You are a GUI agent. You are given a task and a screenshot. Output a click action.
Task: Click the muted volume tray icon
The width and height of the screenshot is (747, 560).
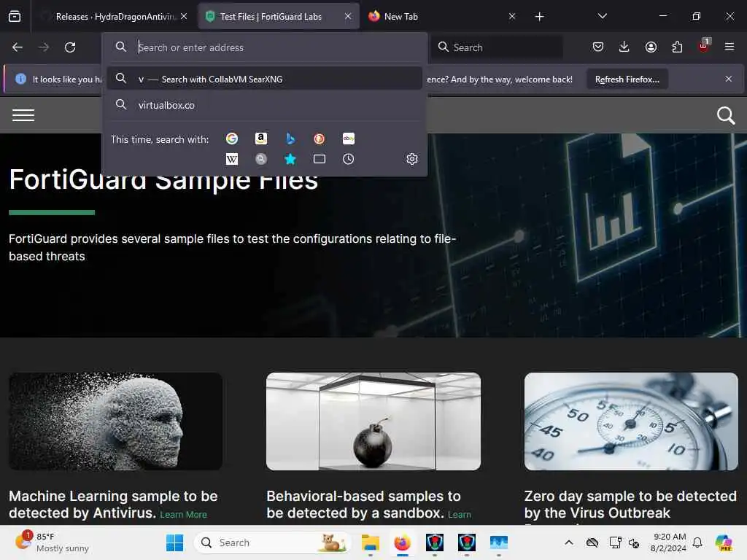coord(634,542)
